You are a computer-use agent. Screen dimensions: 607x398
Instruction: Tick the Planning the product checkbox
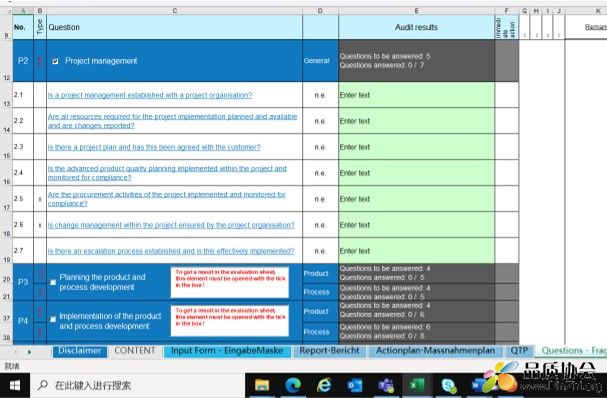[x=53, y=282]
